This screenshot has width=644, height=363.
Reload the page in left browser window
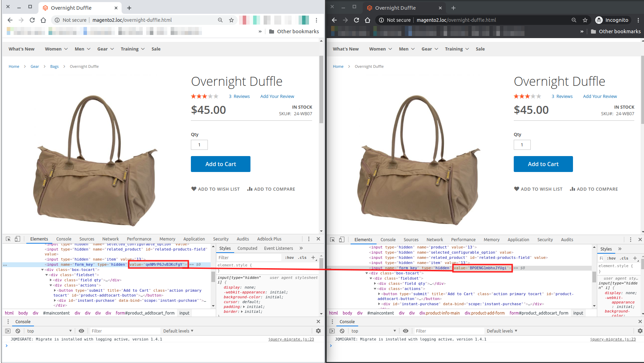point(32,20)
